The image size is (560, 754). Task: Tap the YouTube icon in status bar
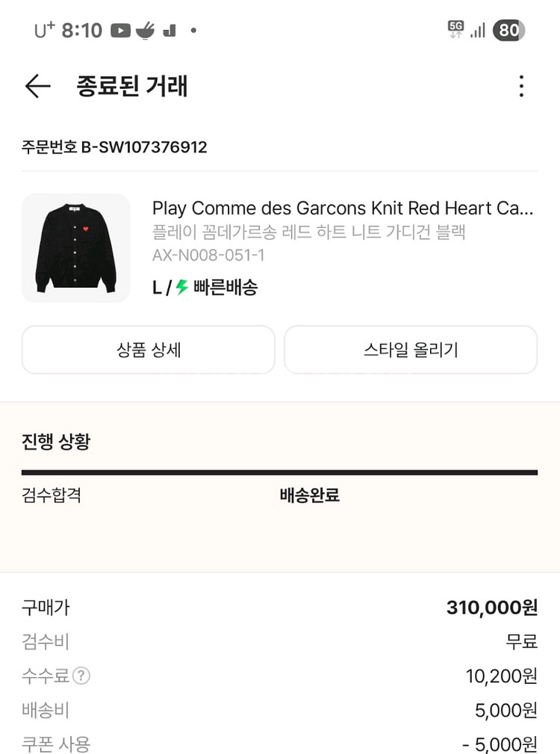(x=120, y=31)
